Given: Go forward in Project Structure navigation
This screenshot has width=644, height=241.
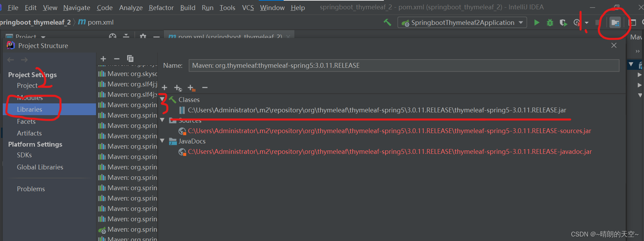Looking at the screenshot, I should [24, 60].
